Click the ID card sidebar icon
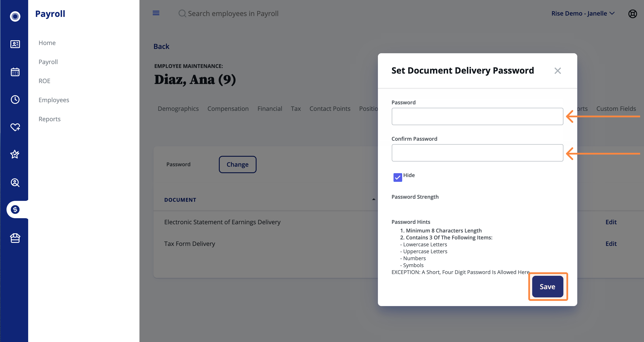 tap(15, 44)
